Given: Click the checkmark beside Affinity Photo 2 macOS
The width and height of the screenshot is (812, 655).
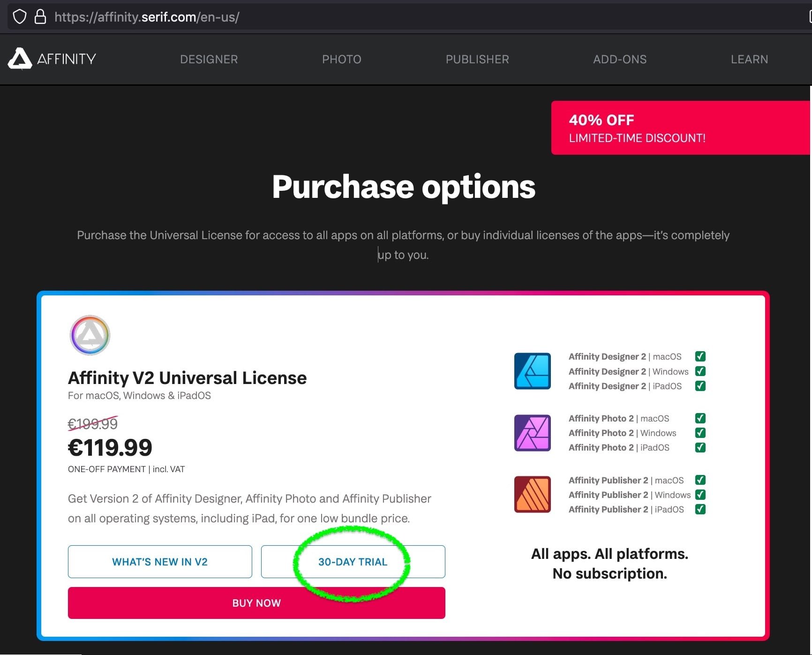Looking at the screenshot, I should point(700,418).
